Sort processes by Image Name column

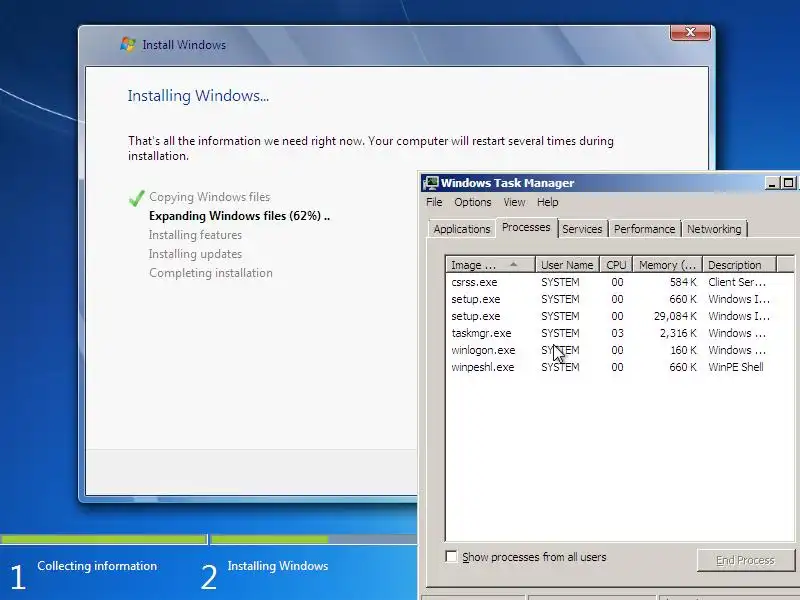490,265
